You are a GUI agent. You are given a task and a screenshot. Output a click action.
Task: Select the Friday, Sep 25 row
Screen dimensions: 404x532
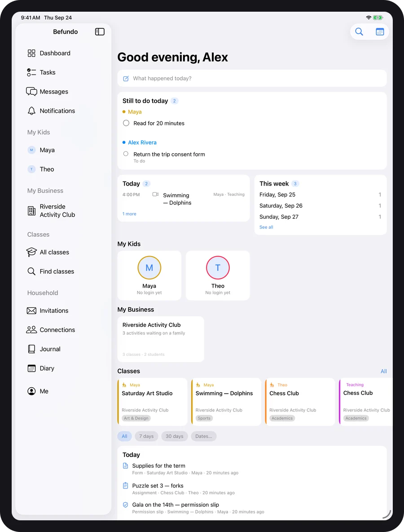321,195
